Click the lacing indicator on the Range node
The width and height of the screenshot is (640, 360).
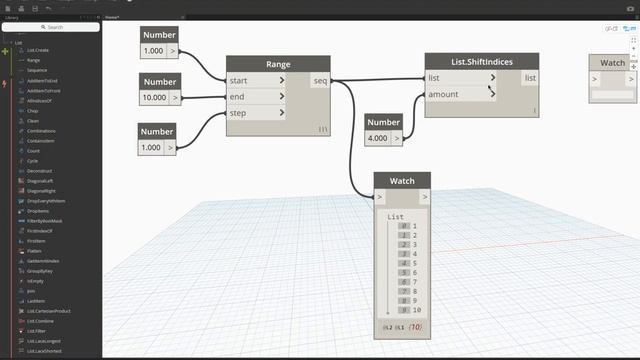[x=323, y=129]
